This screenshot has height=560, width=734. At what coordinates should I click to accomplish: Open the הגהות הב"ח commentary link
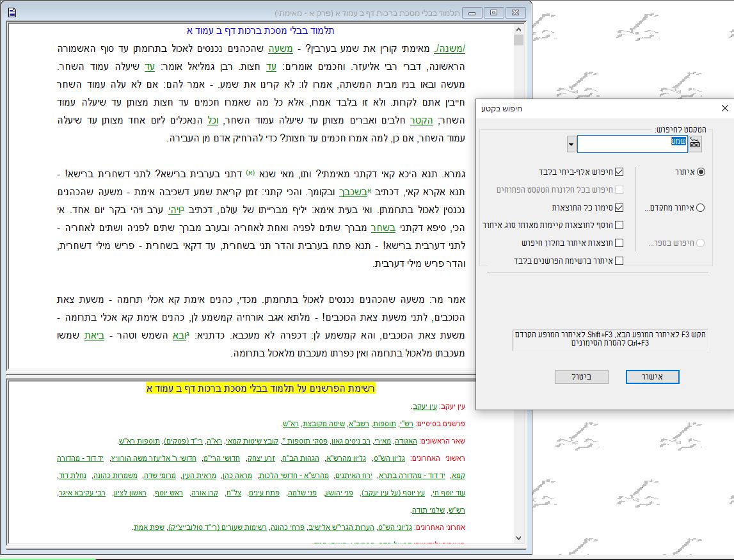click(x=300, y=458)
